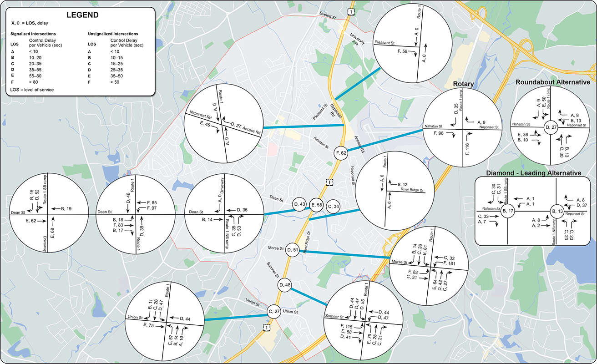Image resolution: width=597 pixels, height=364 pixels.
Task: Open the LEGEND panel
Action: pyautogui.click(x=82, y=15)
